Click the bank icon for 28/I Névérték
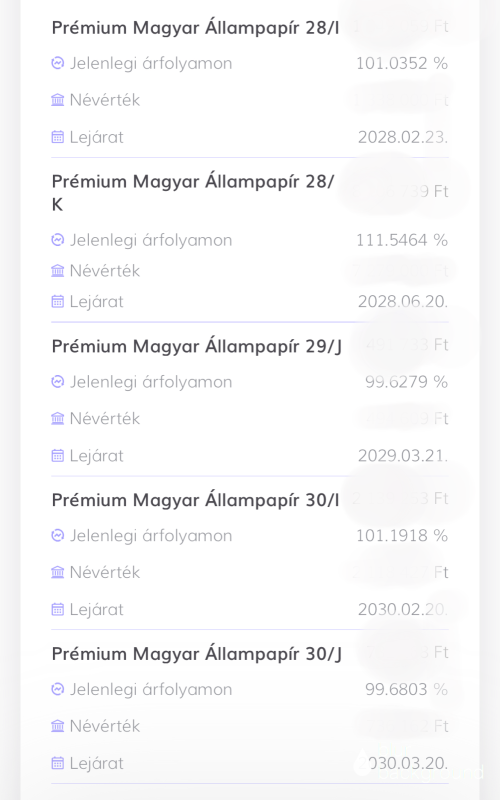500x800 pixels. click(x=58, y=99)
